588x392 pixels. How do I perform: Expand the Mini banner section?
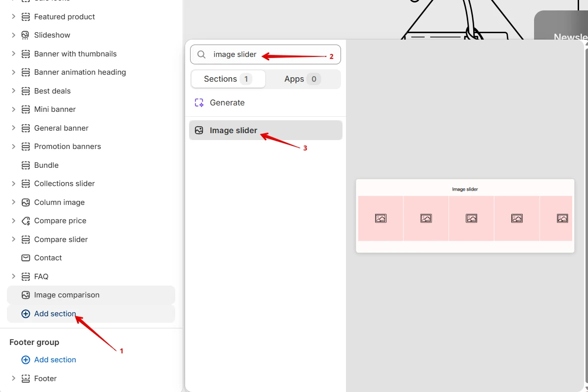pos(13,109)
